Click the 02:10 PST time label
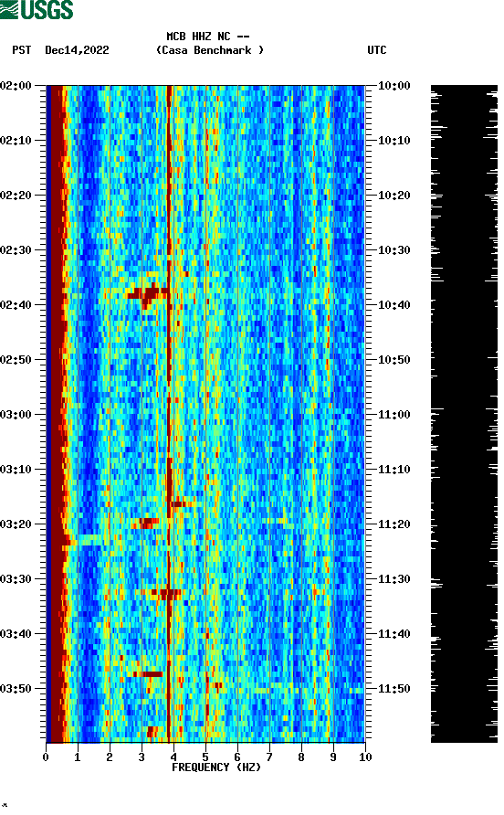 click(16, 141)
